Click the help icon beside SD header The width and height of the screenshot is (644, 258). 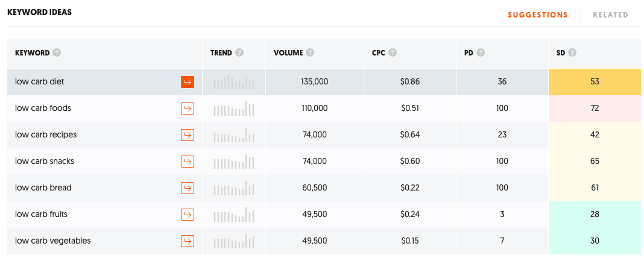pyautogui.click(x=572, y=52)
